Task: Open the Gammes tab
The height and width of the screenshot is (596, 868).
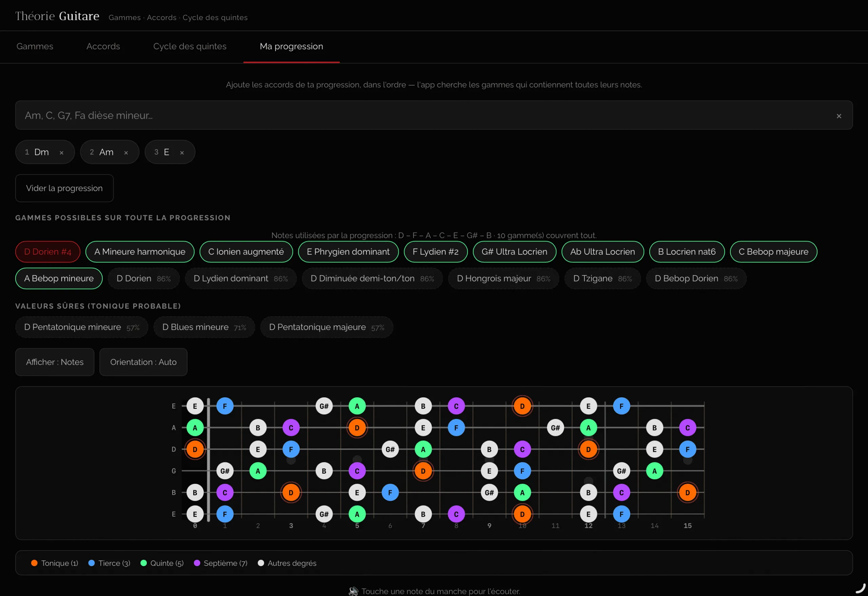Action: 35,46
